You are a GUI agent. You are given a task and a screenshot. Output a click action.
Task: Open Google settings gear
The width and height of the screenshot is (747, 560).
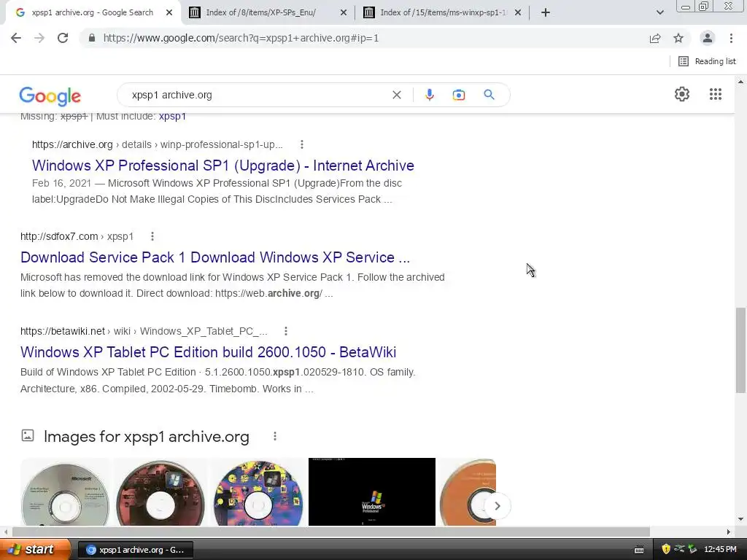pos(682,94)
